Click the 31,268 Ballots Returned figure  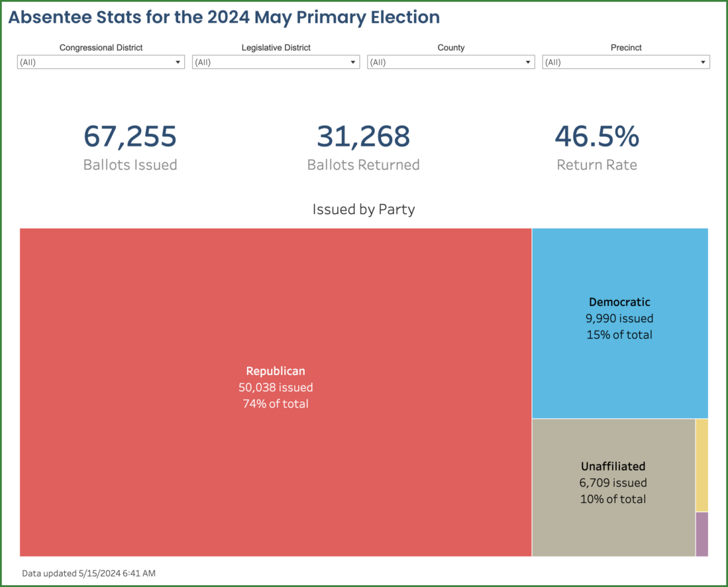click(x=363, y=137)
